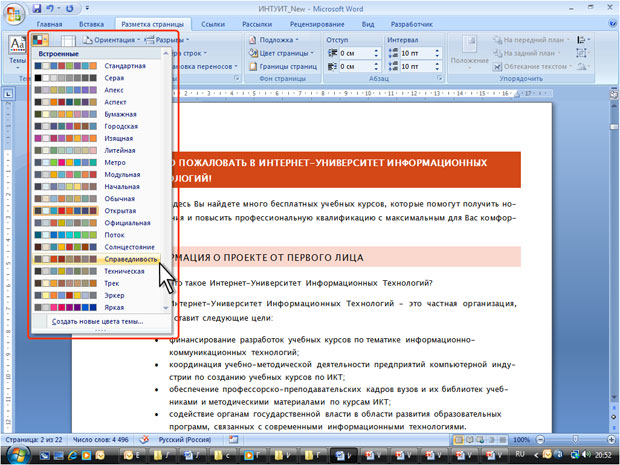This screenshot has height=465, width=620.
Task: Choose the Аспект color scheme
Action: [x=97, y=102]
